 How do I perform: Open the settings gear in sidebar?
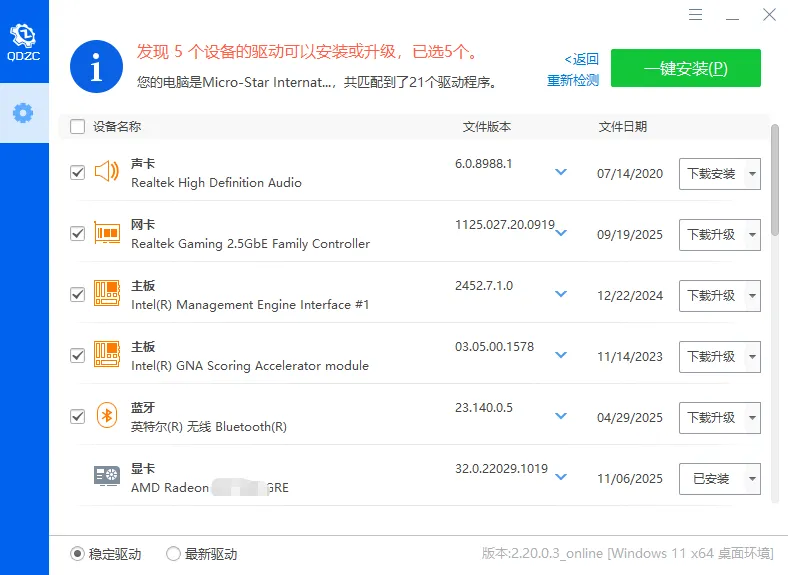tap(23, 112)
